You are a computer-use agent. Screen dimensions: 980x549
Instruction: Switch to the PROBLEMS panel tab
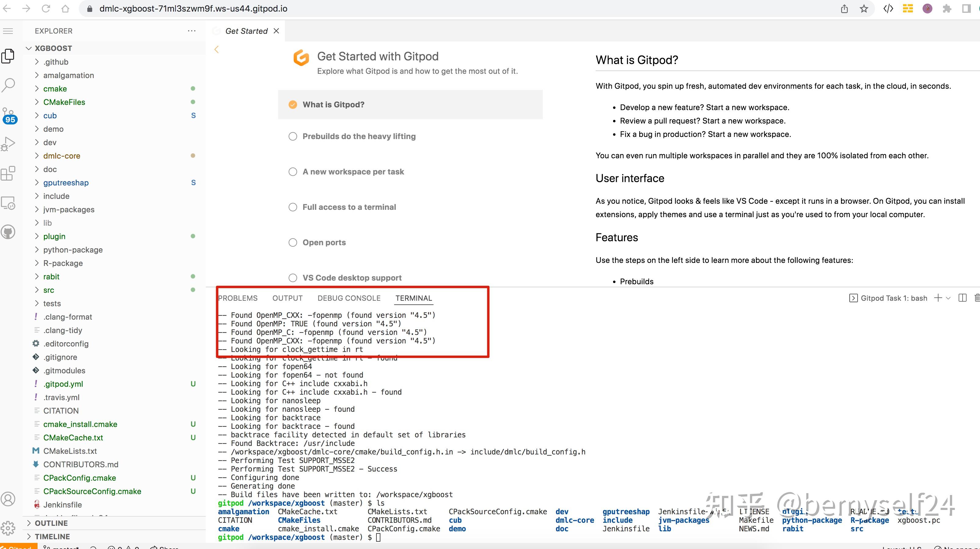pos(238,298)
